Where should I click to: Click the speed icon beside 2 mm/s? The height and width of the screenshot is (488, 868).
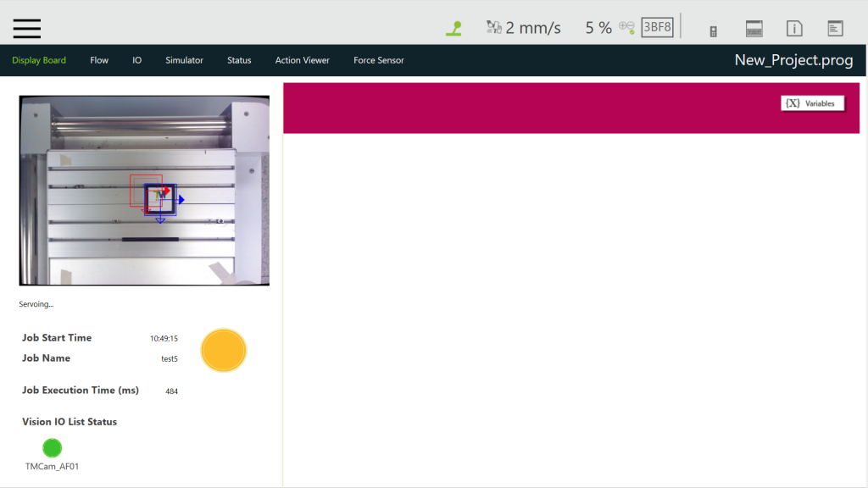click(x=494, y=28)
